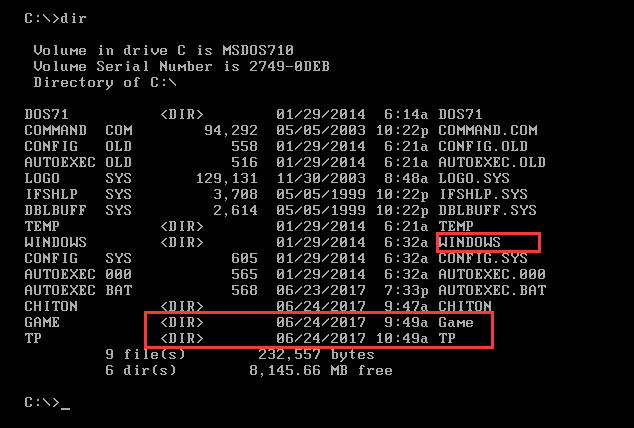
Task: Select the COMMAND.COM long filename
Action: (x=487, y=130)
